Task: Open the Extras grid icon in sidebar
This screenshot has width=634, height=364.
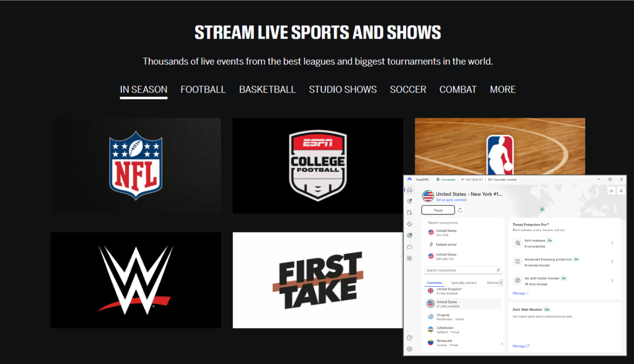Action: 409,258
